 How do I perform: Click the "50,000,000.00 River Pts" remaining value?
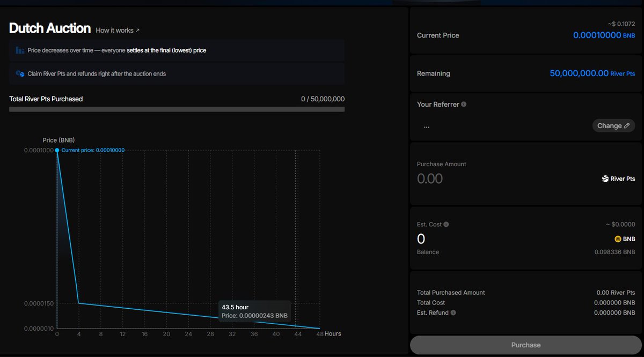(x=592, y=73)
